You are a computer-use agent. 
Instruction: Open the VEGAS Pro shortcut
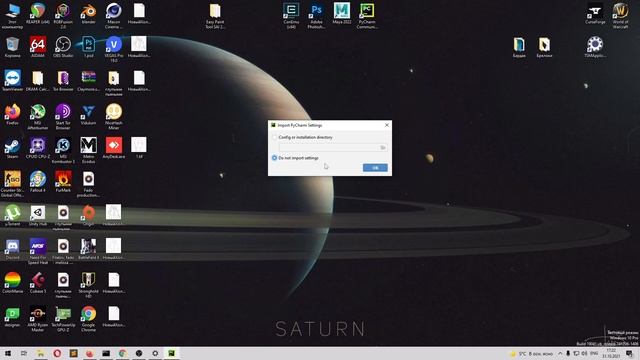(x=113, y=49)
